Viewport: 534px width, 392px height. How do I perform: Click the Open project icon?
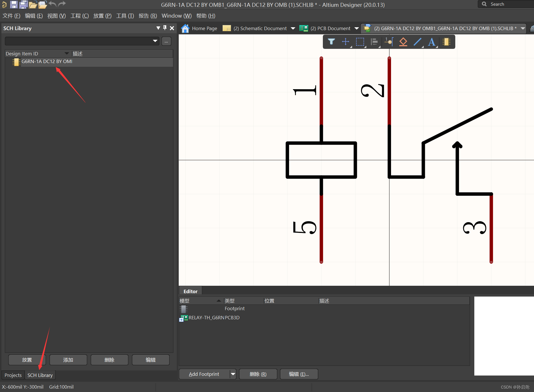tap(43, 4)
